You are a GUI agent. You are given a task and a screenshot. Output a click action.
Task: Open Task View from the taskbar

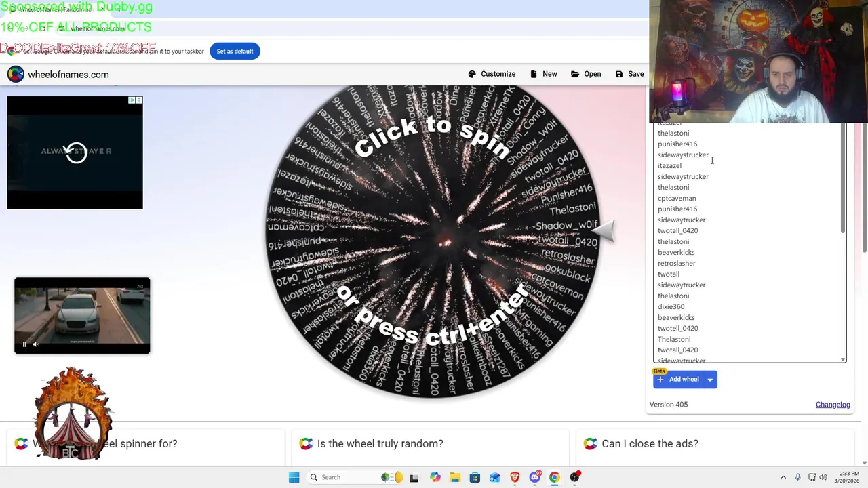pyautogui.click(x=414, y=477)
